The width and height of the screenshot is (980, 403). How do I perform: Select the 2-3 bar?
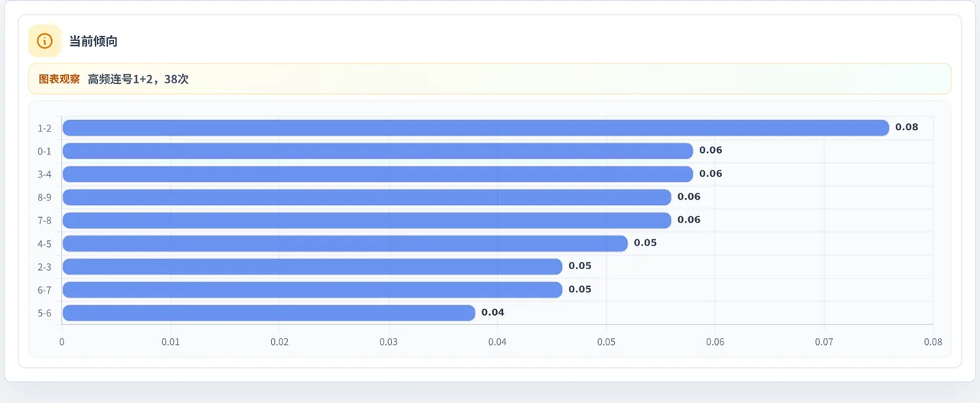pyautogui.click(x=312, y=266)
